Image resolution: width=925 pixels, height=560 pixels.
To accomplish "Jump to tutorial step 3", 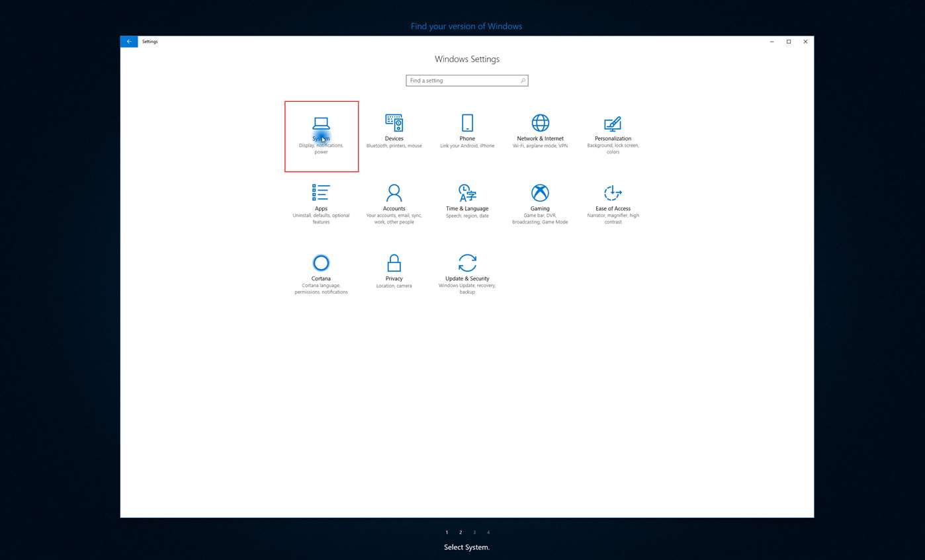I will point(474,532).
